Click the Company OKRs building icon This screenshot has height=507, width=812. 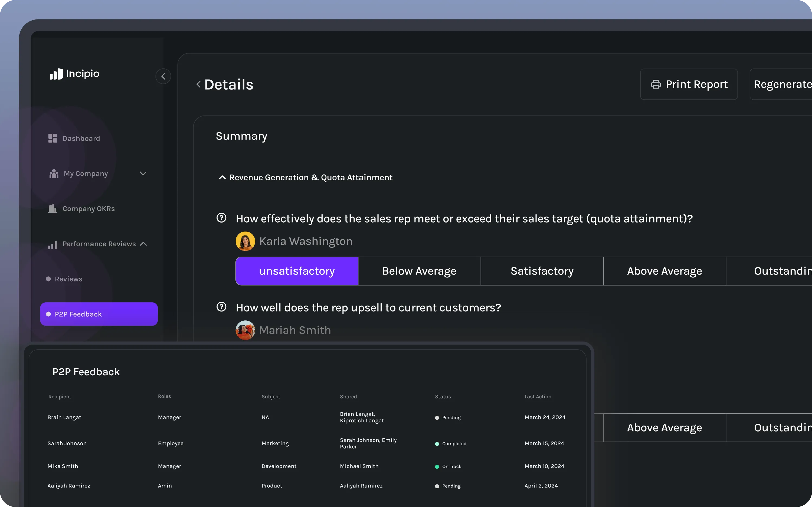[52, 208]
